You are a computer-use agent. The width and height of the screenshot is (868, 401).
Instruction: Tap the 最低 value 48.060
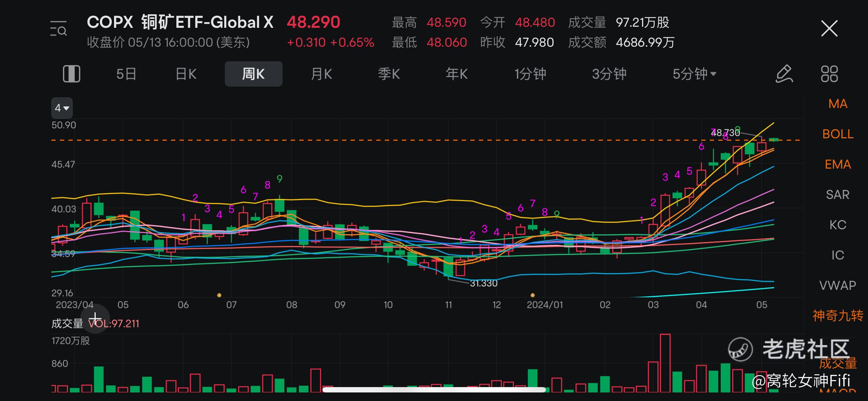tap(447, 42)
